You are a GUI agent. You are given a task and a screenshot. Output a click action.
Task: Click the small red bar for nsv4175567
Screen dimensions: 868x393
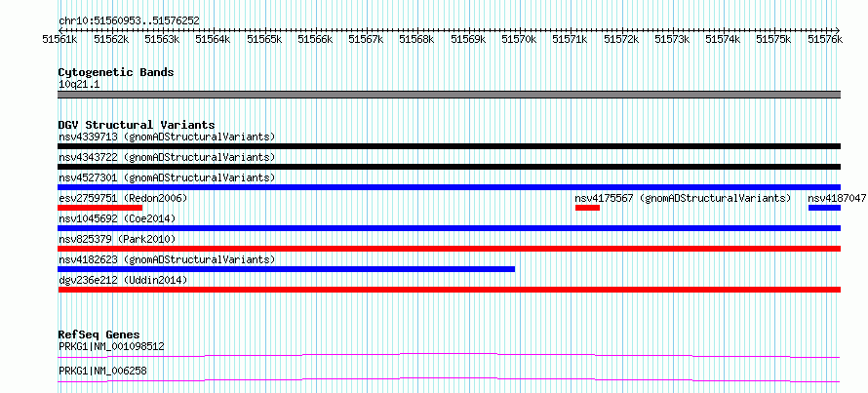tap(587, 208)
